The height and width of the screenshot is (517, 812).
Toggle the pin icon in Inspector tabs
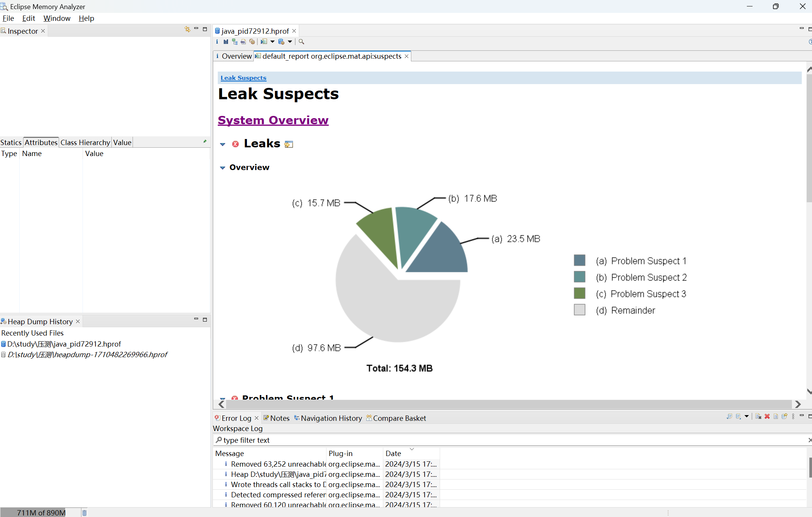pos(205,142)
